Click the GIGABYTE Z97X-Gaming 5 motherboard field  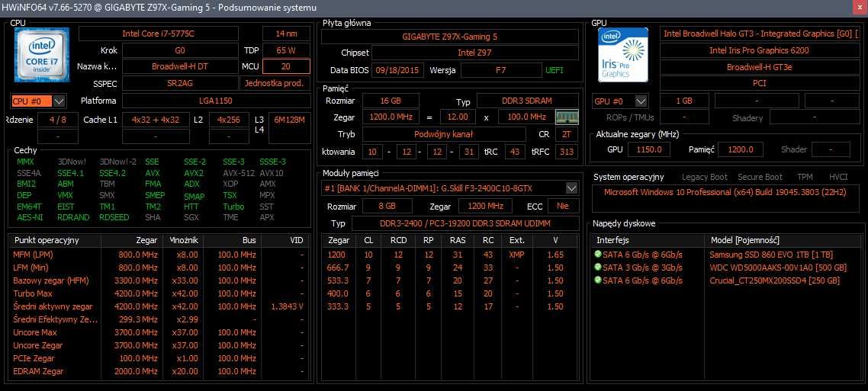(x=449, y=37)
